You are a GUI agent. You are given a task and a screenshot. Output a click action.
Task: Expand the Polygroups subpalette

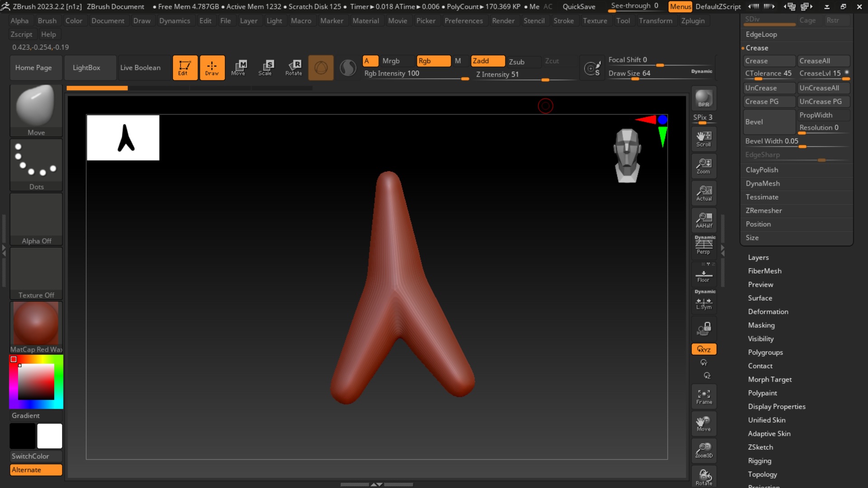click(765, 352)
